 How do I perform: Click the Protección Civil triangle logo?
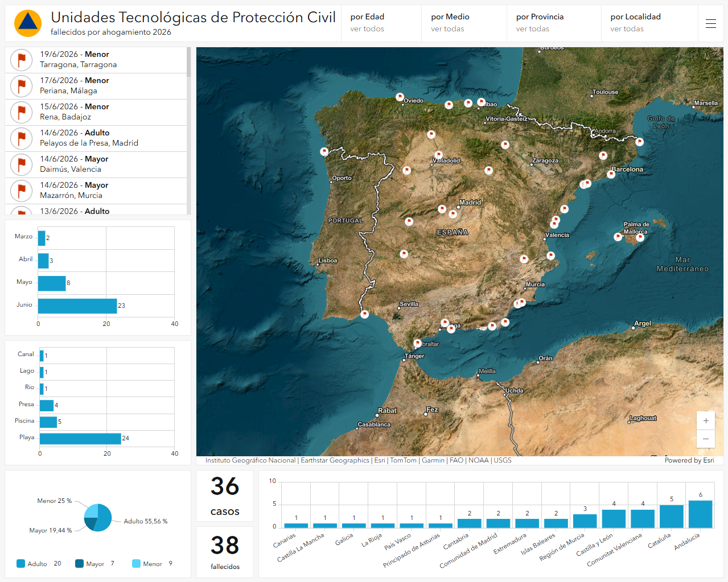[27, 23]
